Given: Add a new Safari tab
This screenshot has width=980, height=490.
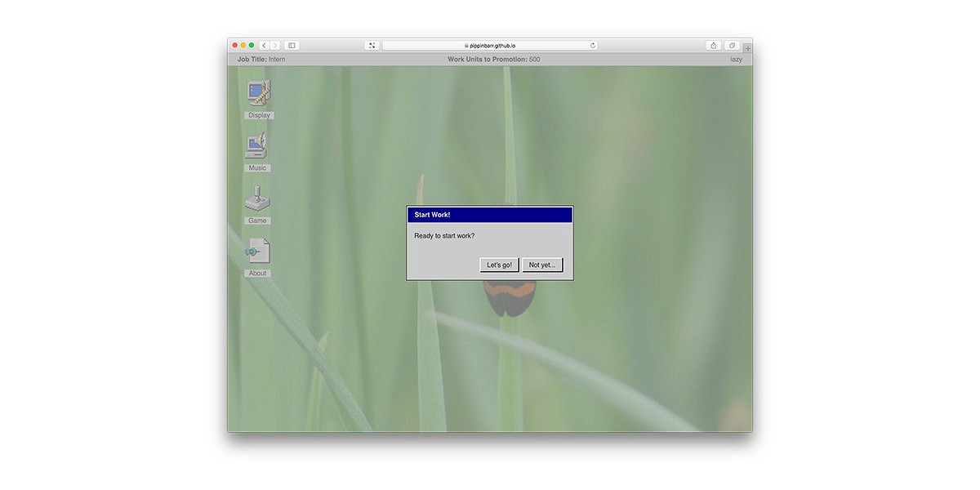Looking at the screenshot, I should pyautogui.click(x=748, y=48).
